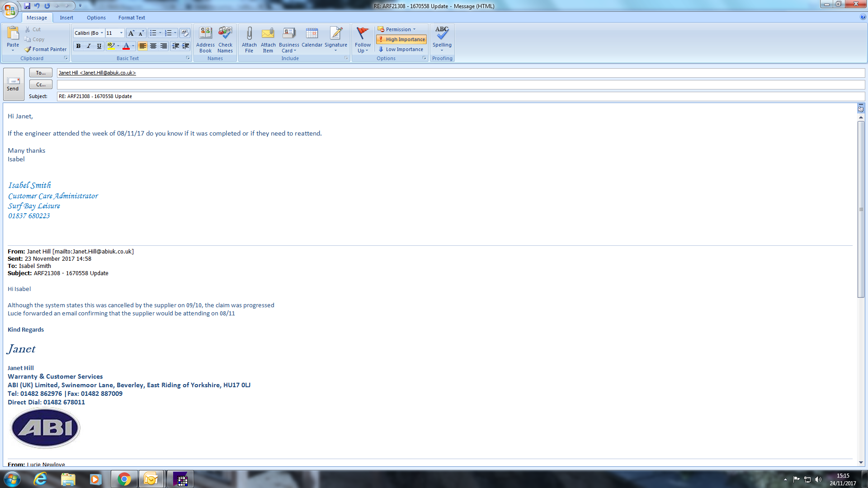Viewport: 868px width, 488px height.
Task: Insert a Calendar via the ribbon
Action: [x=311, y=34]
